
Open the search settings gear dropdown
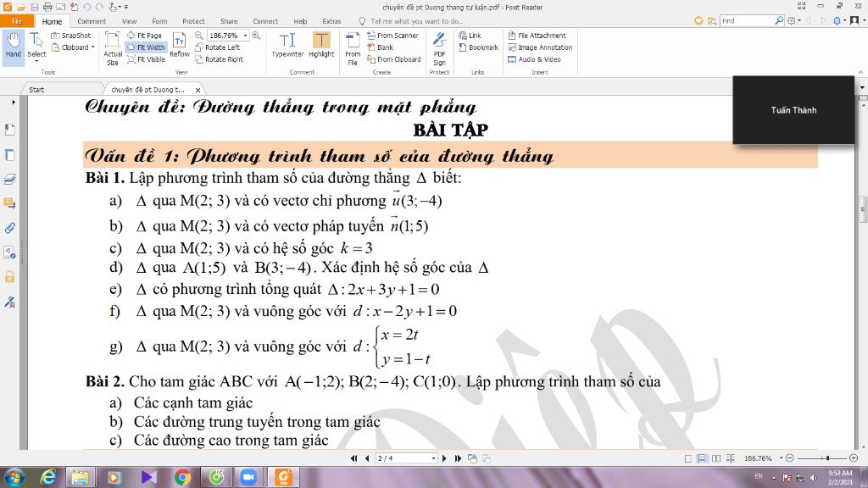click(793, 20)
